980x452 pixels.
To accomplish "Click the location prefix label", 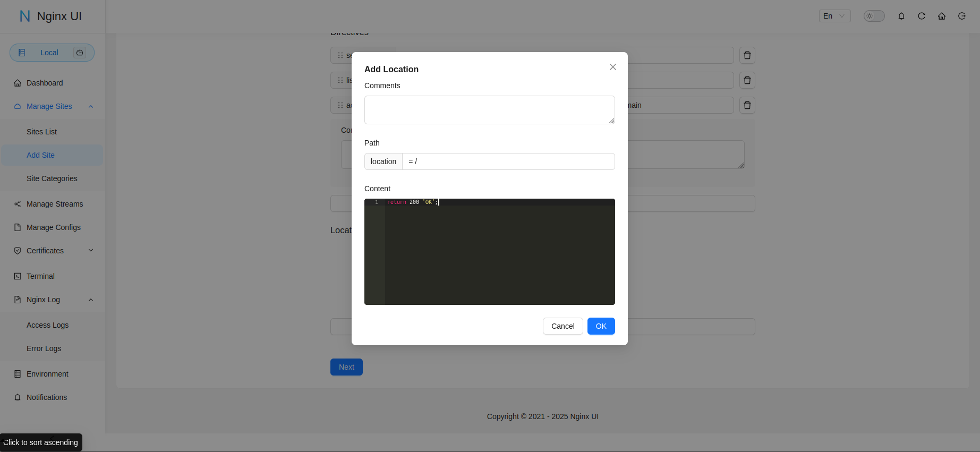I will [384, 161].
